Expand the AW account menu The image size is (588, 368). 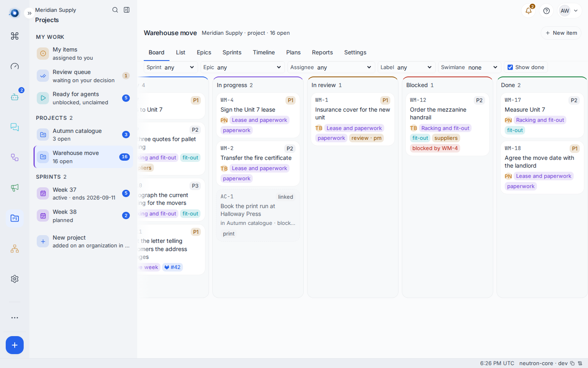[x=569, y=11]
